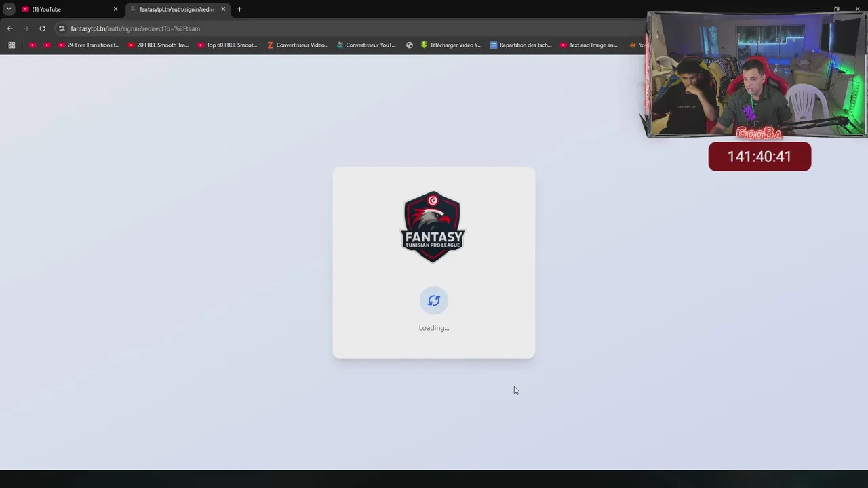Open the Text and Image ani... bookmark

(x=590, y=45)
